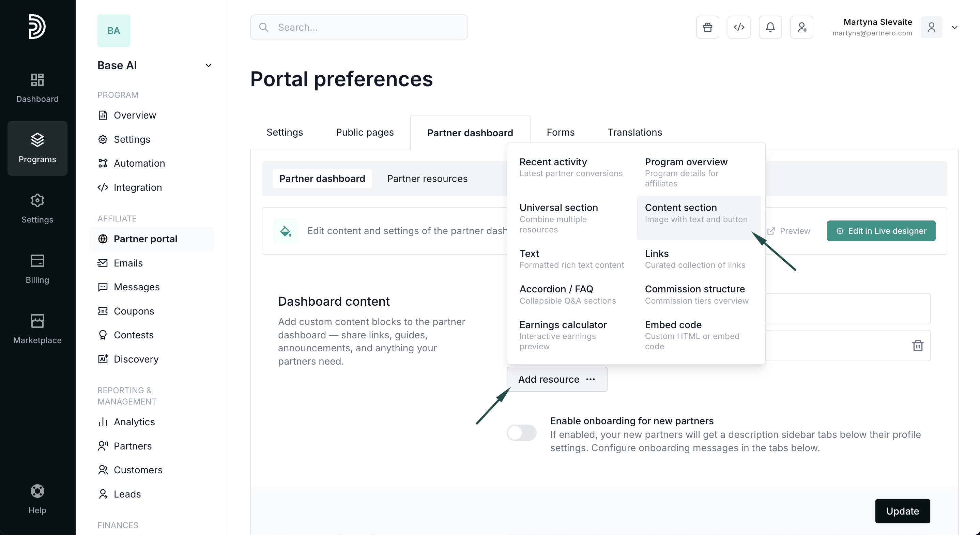Click the Search input field
Screen dimensions: 980x535
[359, 27]
